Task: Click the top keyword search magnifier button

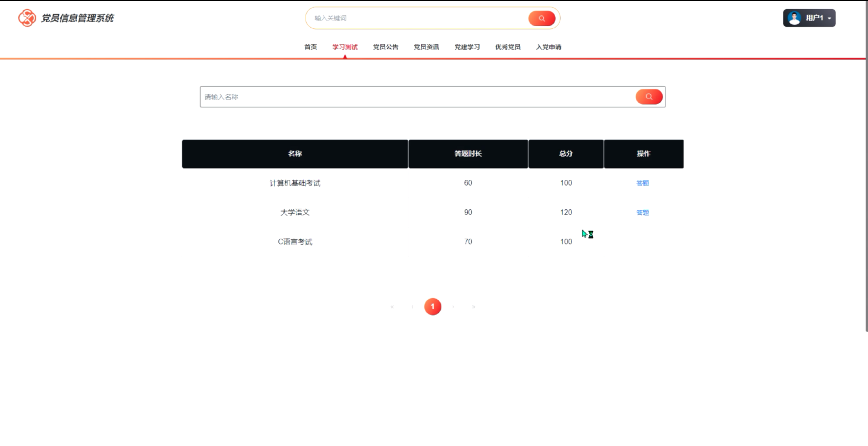Action: pyautogui.click(x=542, y=18)
